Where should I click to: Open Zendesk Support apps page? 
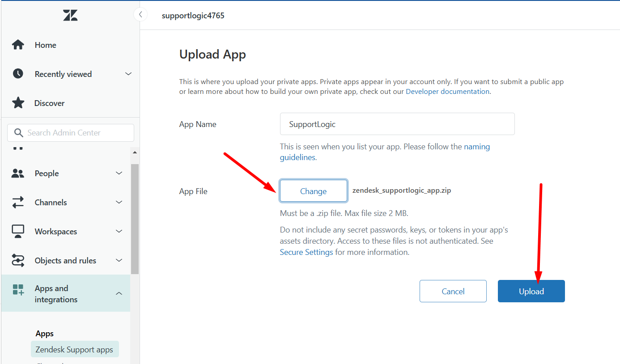coord(75,350)
